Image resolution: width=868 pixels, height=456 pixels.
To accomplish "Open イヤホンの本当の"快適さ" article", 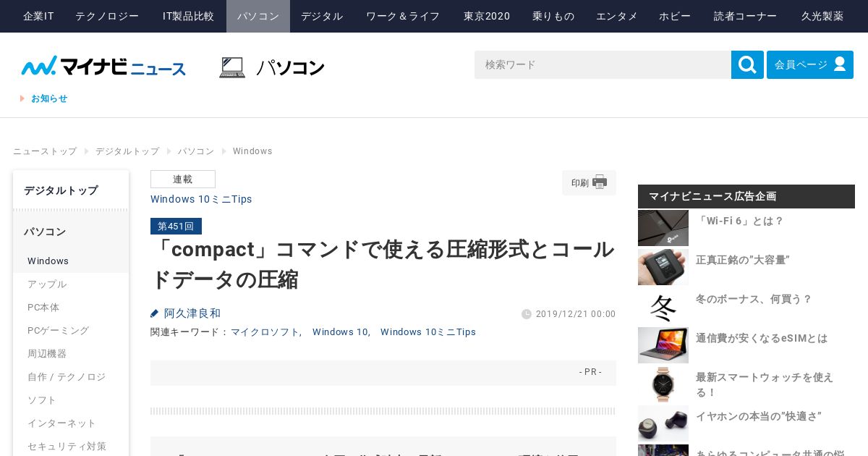I will [x=758, y=416].
